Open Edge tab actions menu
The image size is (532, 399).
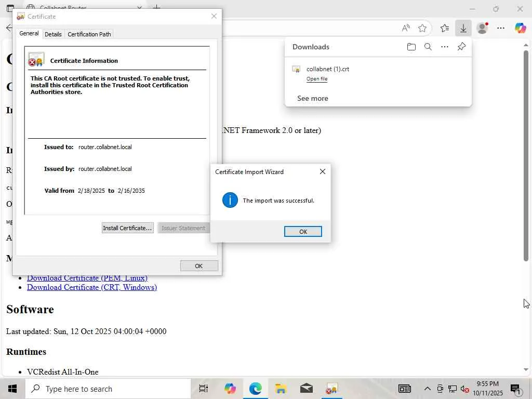click(10, 8)
